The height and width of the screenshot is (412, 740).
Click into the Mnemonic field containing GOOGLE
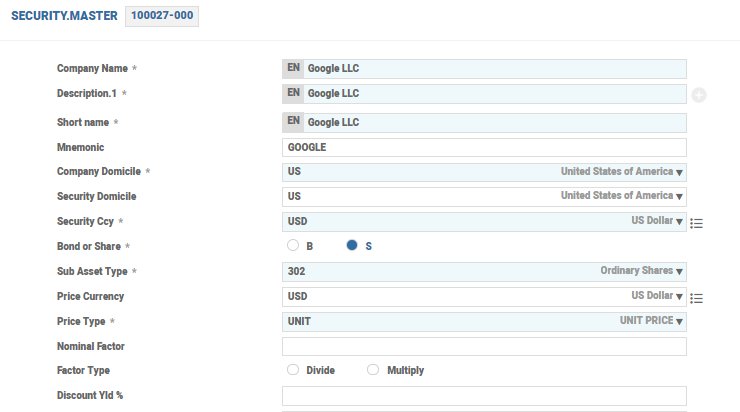484,147
